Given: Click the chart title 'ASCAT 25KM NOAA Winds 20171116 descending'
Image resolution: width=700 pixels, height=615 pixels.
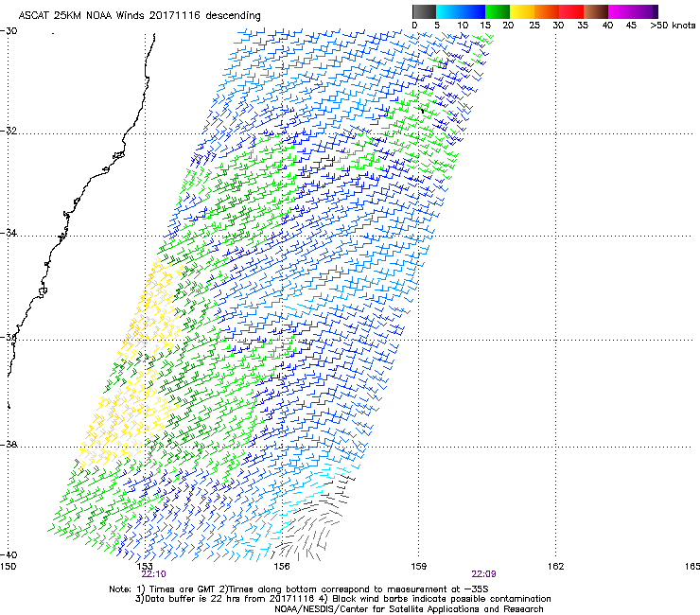Looking at the screenshot, I should (x=139, y=16).
